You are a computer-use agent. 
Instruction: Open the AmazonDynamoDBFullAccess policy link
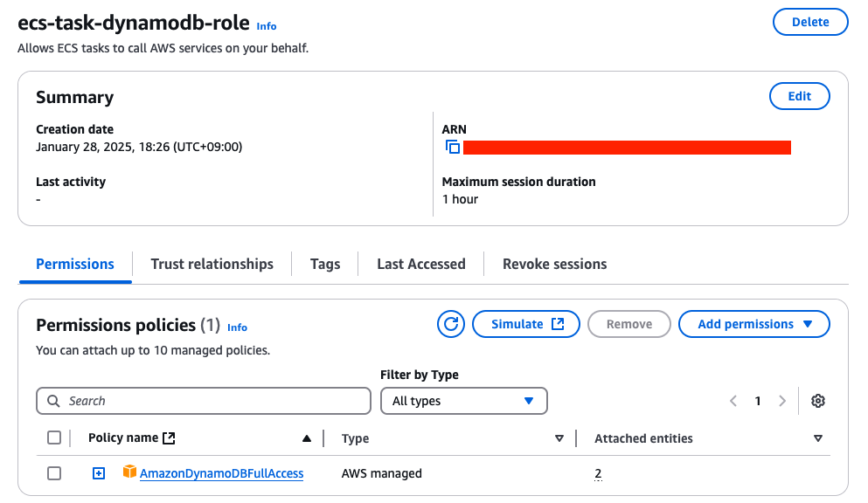[x=221, y=473]
